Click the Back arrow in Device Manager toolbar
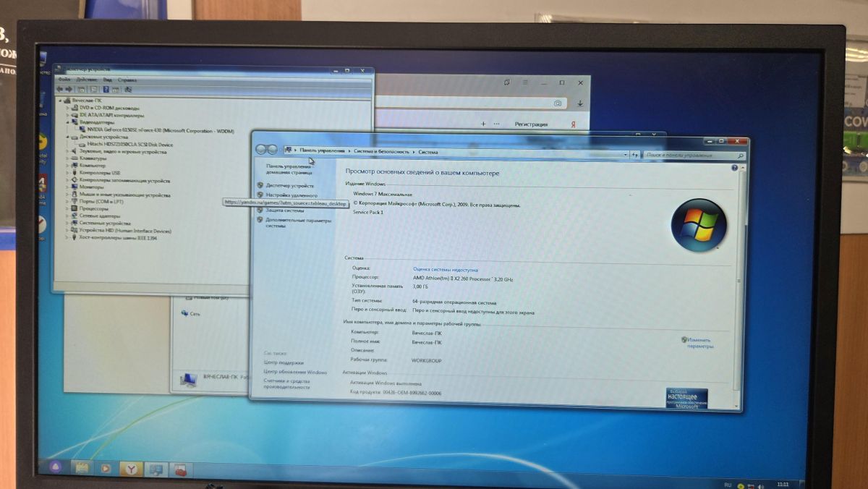The width and height of the screenshot is (868, 489). pos(61,88)
